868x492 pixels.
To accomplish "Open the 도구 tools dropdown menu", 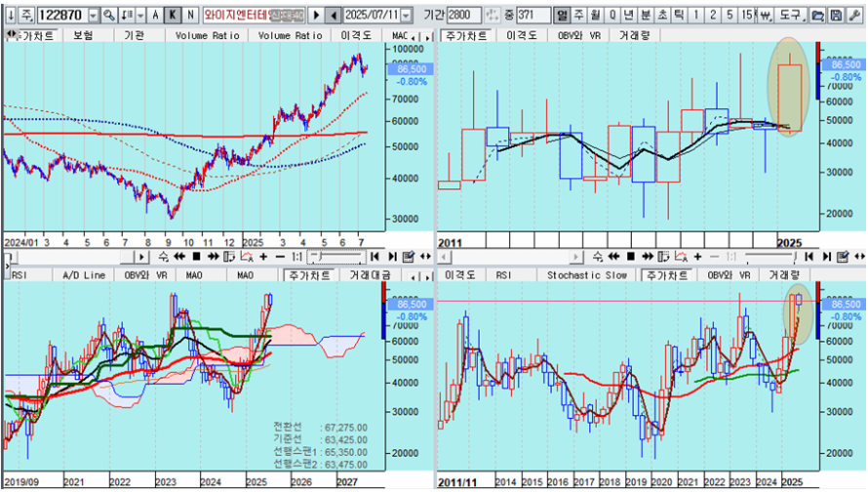I will [793, 16].
